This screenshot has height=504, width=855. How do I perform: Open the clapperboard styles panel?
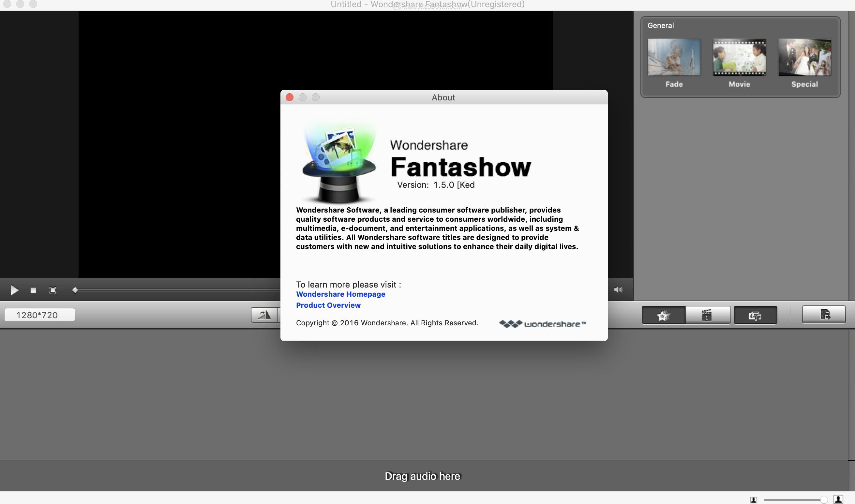click(x=708, y=315)
